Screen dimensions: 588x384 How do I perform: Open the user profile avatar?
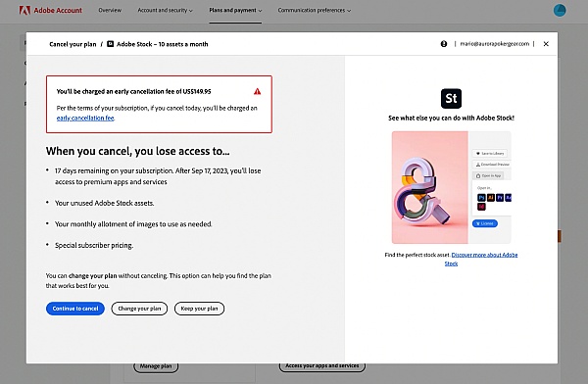pyautogui.click(x=560, y=10)
